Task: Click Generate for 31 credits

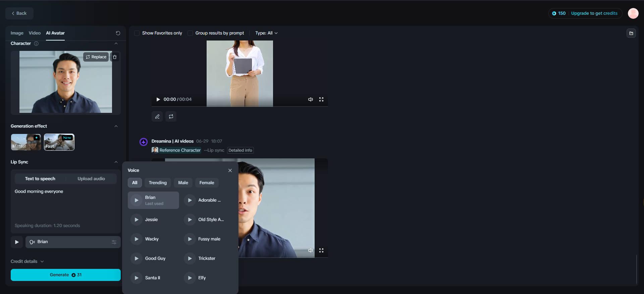Action: 66,275
